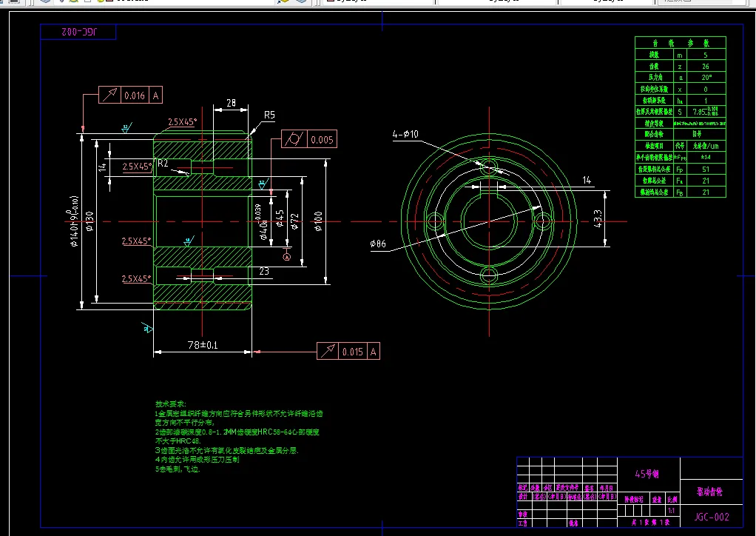Click the 78±0.1 overall length dimension

(x=203, y=345)
